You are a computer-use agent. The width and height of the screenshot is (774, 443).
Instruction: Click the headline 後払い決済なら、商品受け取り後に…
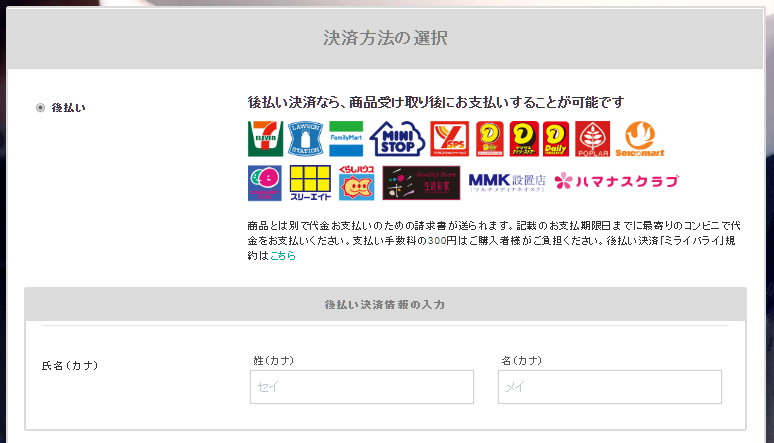click(436, 102)
